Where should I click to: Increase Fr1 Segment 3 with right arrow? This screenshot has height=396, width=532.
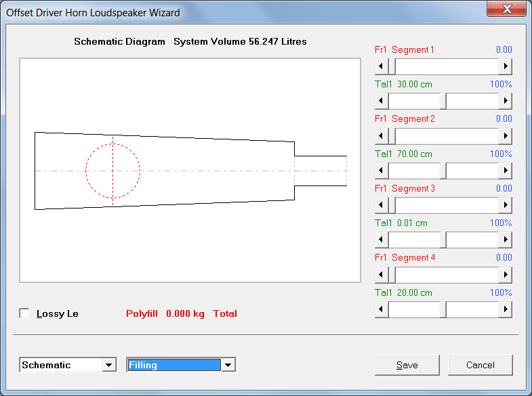[x=505, y=205]
